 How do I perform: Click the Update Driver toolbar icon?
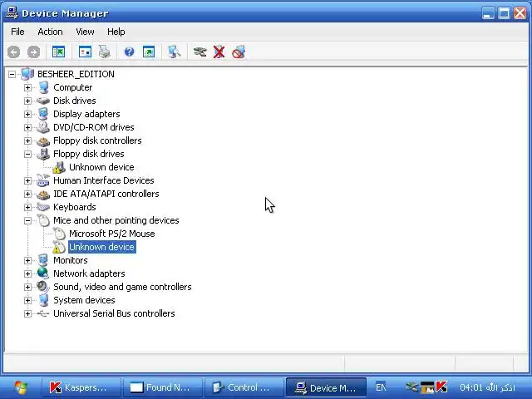(x=199, y=52)
